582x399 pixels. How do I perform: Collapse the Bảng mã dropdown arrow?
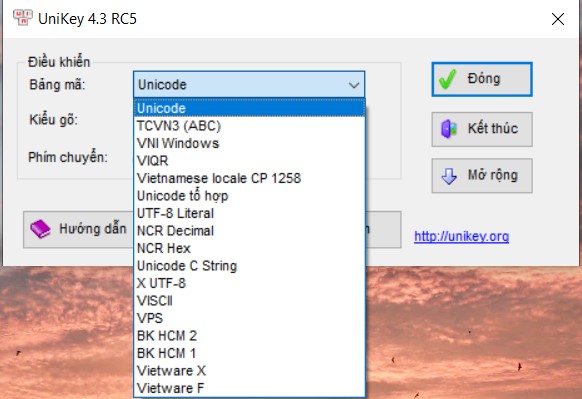(x=354, y=85)
